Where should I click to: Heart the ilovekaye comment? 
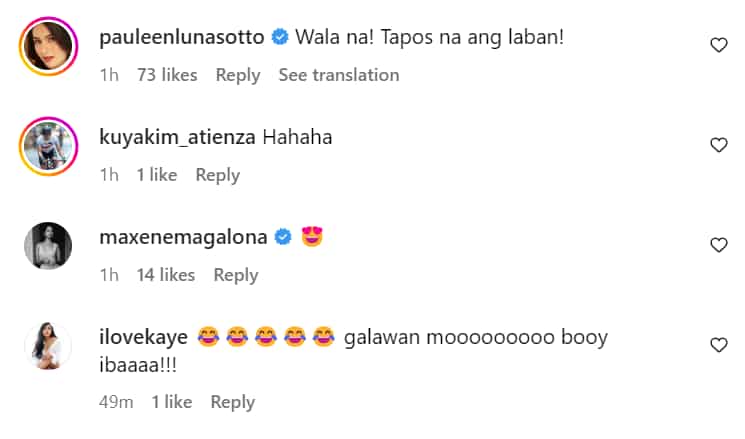coord(719,344)
